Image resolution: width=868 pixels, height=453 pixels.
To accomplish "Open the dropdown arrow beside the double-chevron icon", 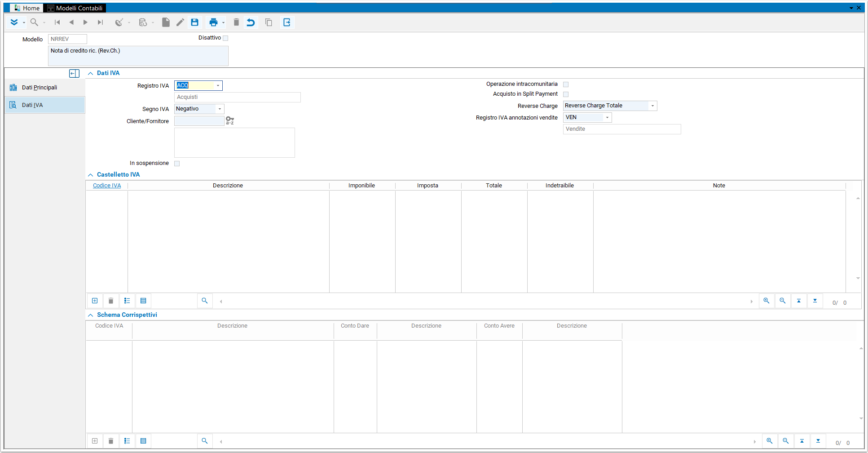I will [x=24, y=23].
